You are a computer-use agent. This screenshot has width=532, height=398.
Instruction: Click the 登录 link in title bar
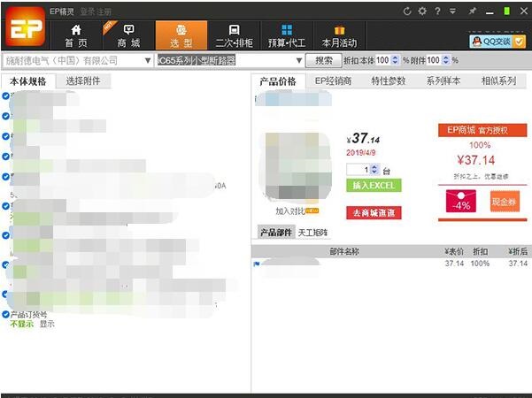[88, 11]
